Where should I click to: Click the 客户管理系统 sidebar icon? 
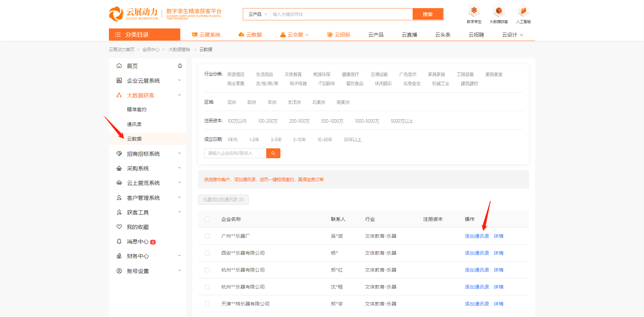point(119,197)
